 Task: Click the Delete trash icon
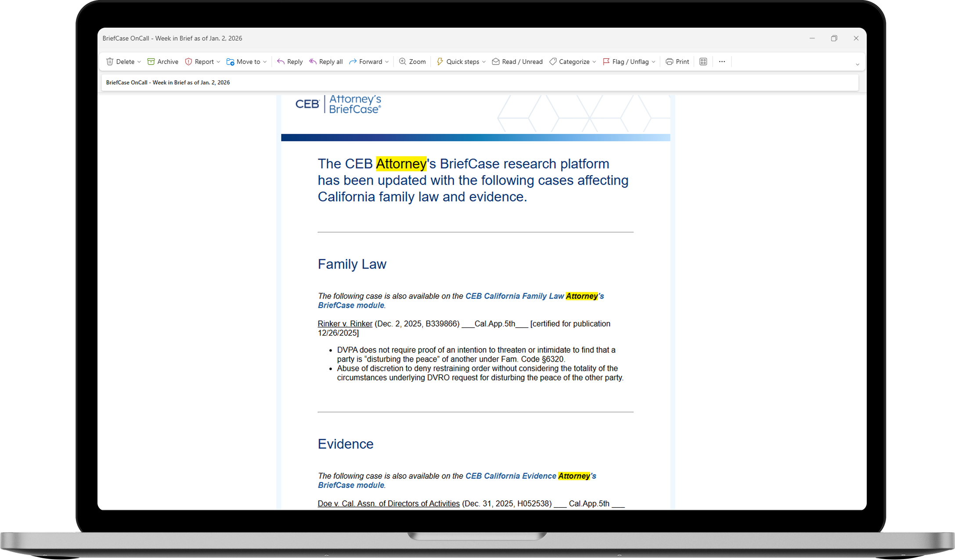110,62
